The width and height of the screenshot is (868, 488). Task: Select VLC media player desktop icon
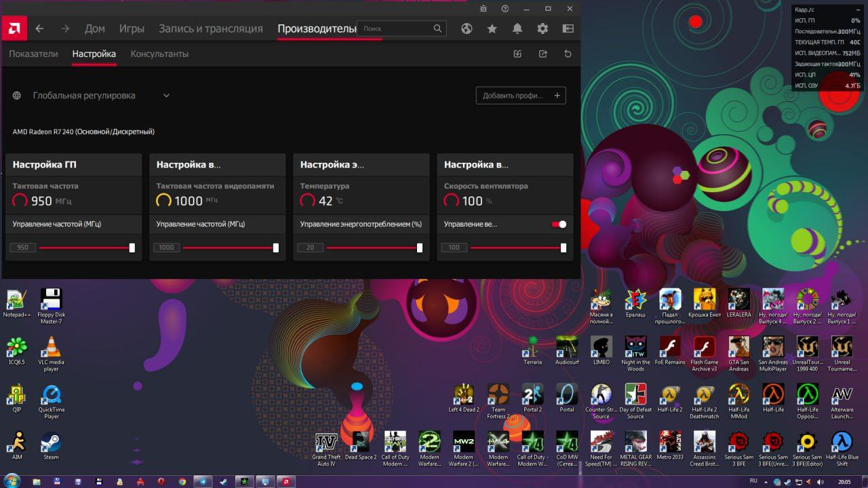coord(52,354)
